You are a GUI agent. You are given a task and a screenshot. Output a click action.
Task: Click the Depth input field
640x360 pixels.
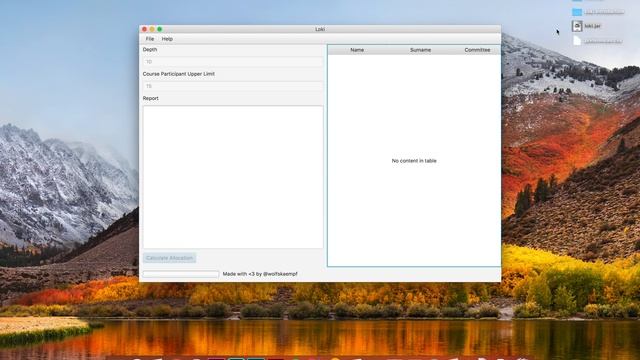233,62
